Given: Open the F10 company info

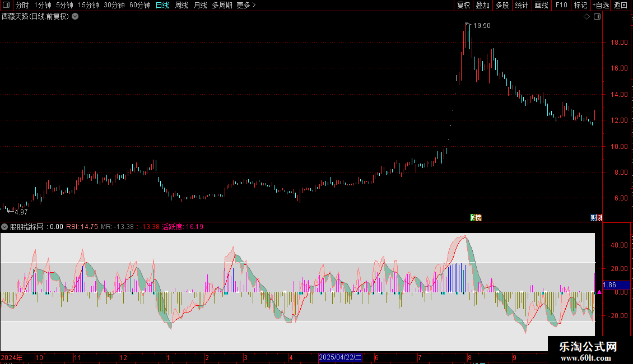Looking at the screenshot, I should (x=561, y=5).
